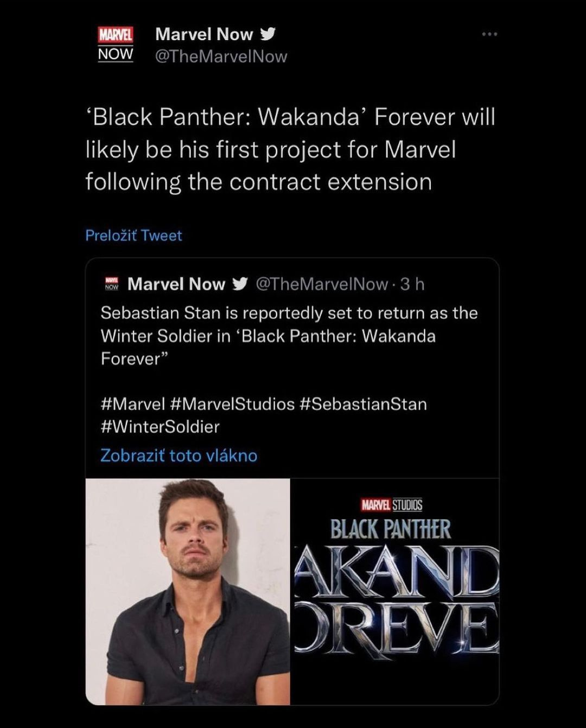Tap the verified Twitter badge beside Marvel Now
Screen dimensions: 586x728
pos(267,34)
